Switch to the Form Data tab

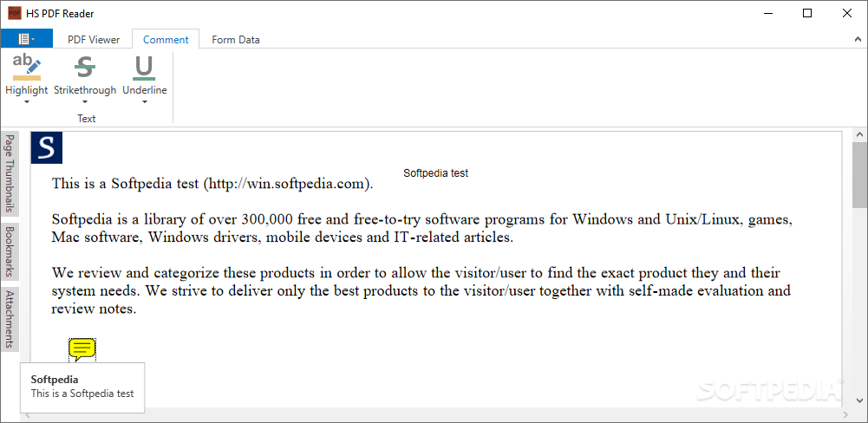pos(236,39)
